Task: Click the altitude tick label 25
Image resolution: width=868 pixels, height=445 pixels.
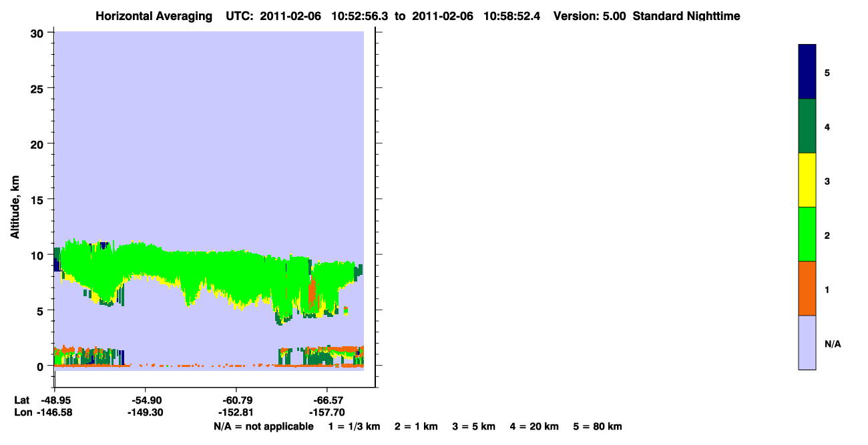Action: tap(39, 88)
